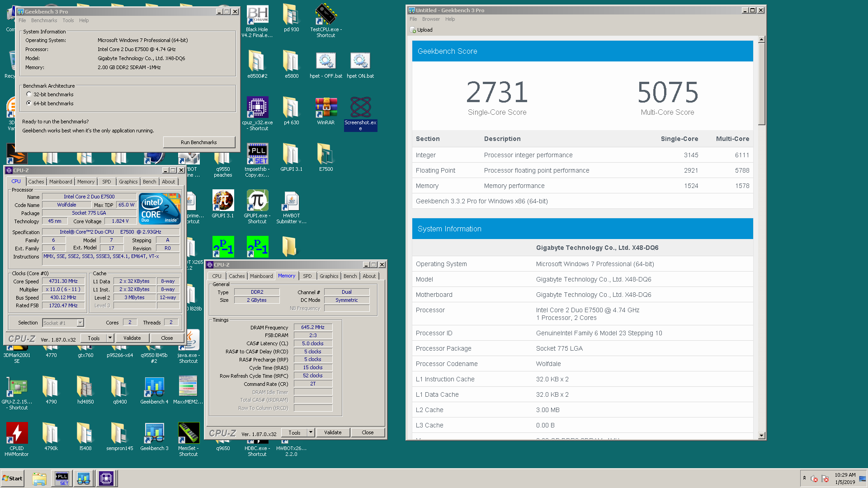Open the Geekbench 4 desktop icon
Screen dimensions: 868x488
pos(154,390)
